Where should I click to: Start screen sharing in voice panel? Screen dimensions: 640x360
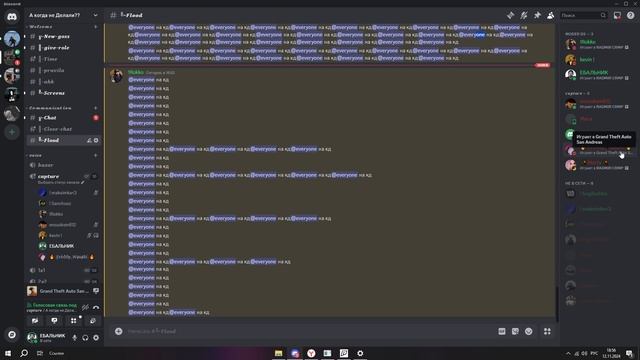click(54, 321)
